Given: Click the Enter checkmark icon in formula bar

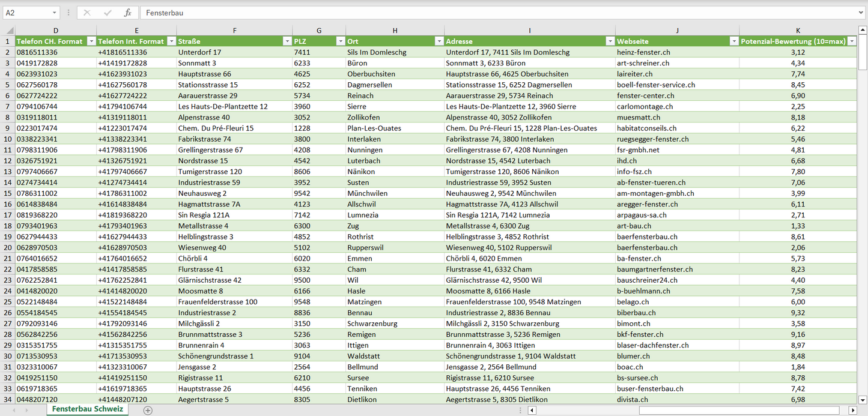Looking at the screenshot, I should click(108, 13).
